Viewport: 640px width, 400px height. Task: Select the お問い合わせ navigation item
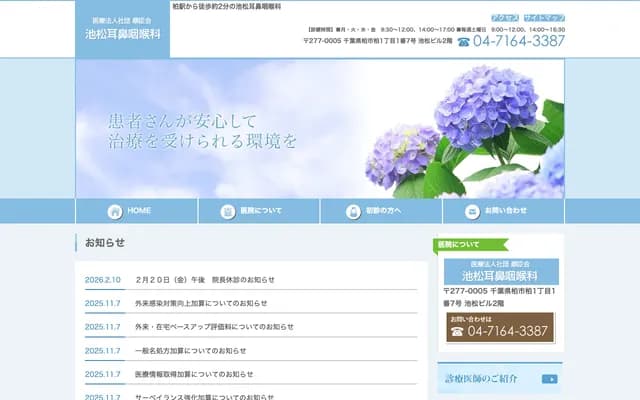click(503, 211)
